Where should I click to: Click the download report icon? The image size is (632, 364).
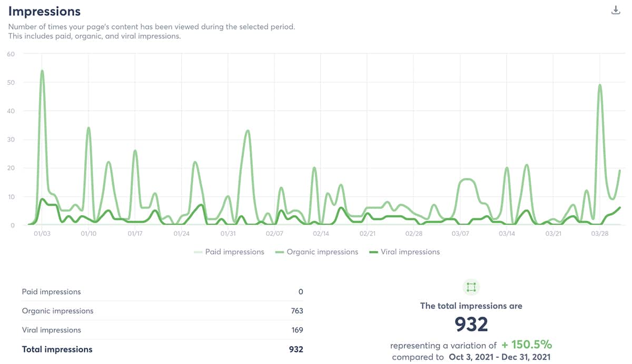click(x=615, y=9)
